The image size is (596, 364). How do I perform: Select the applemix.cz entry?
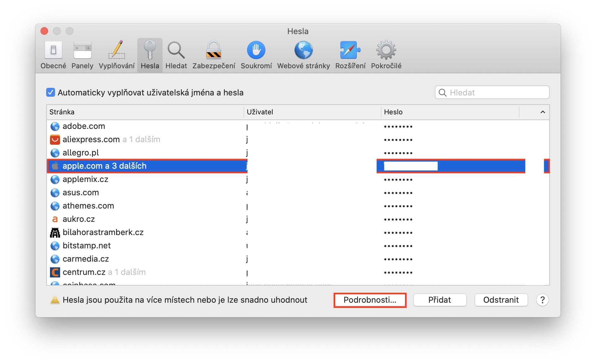pyautogui.click(x=298, y=179)
